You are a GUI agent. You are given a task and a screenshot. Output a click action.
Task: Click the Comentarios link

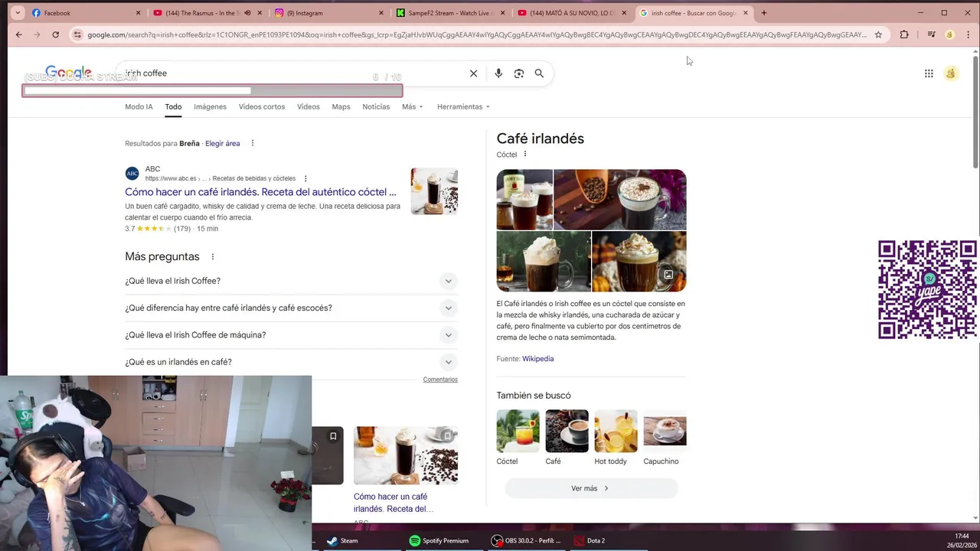click(x=440, y=380)
